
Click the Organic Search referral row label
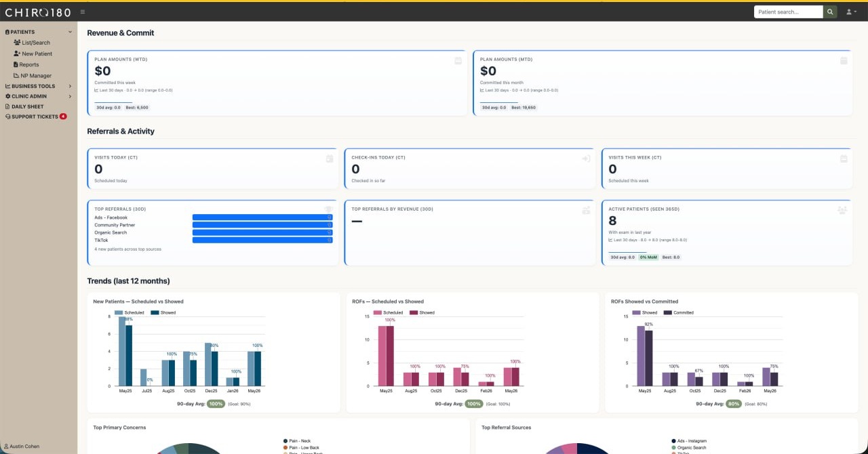pos(111,232)
